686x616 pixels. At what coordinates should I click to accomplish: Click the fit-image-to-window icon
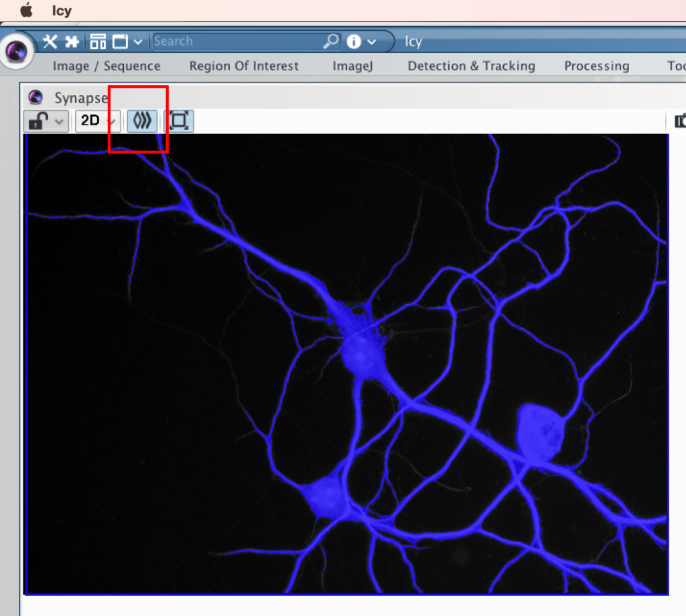tap(178, 121)
